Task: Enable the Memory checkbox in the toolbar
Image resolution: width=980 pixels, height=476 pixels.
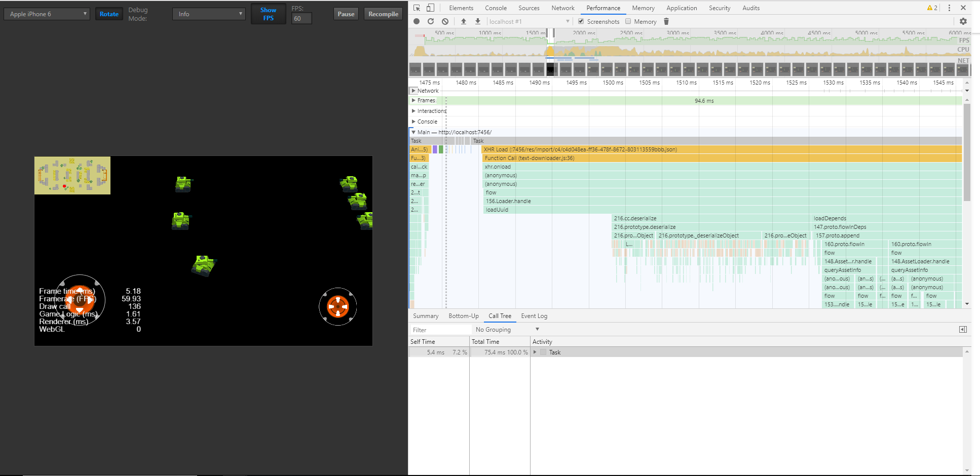Action: point(628,21)
